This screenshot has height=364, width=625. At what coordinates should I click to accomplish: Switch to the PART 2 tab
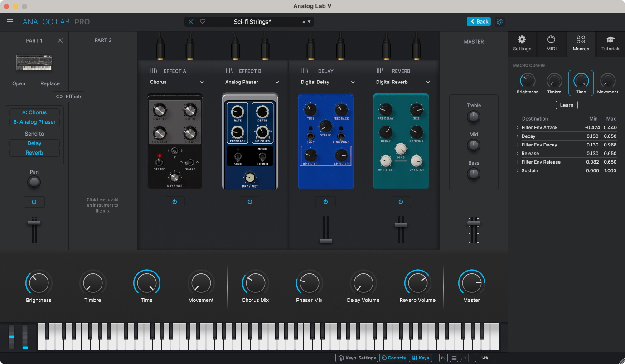click(103, 40)
